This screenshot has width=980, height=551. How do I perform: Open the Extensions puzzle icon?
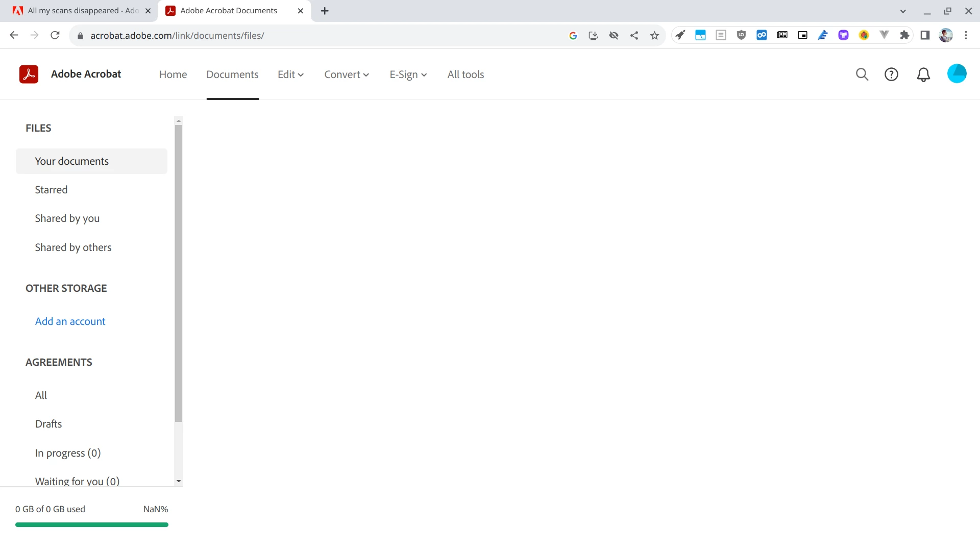click(904, 35)
